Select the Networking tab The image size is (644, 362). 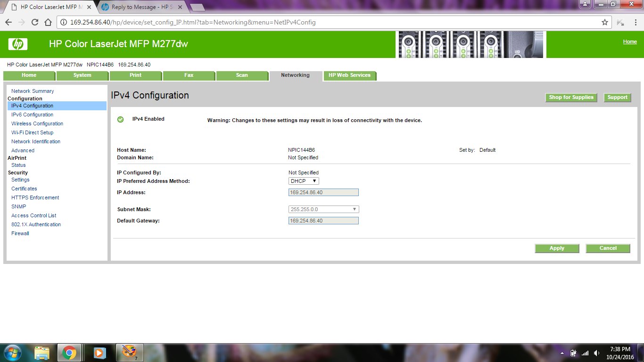(x=295, y=75)
